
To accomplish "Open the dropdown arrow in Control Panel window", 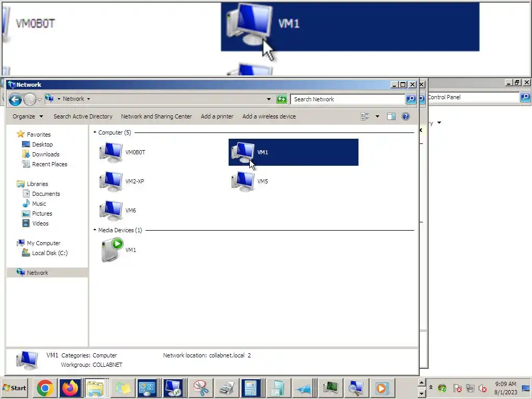I will pos(439,123).
